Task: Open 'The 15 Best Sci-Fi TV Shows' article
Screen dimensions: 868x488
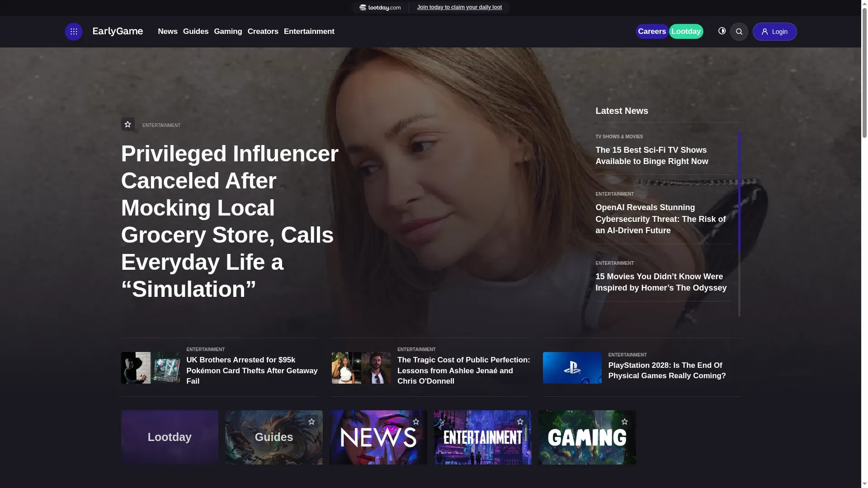Action: click(651, 155)
